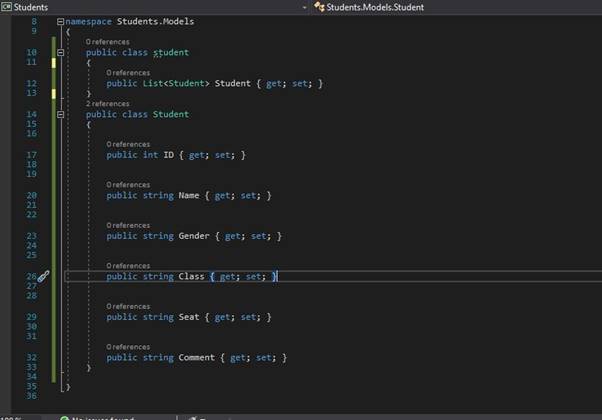Click the yellow change marker at line 11
602x420 pixels.
(x=54, y=63)
